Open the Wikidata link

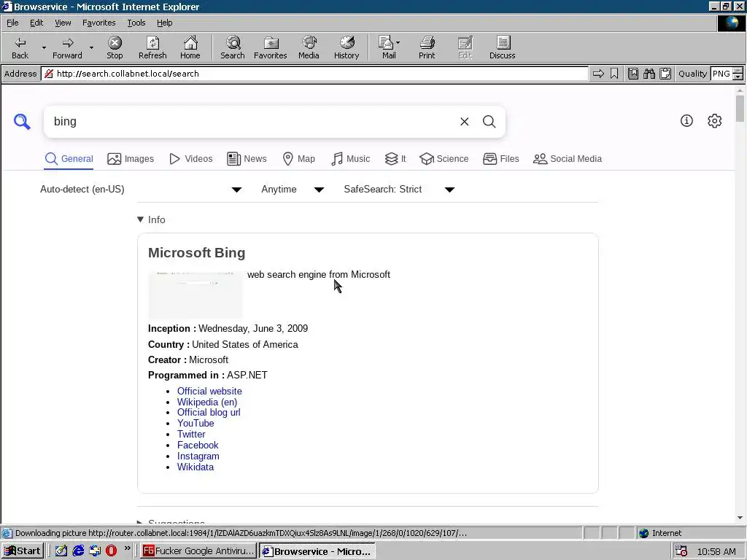coord(196,467)
